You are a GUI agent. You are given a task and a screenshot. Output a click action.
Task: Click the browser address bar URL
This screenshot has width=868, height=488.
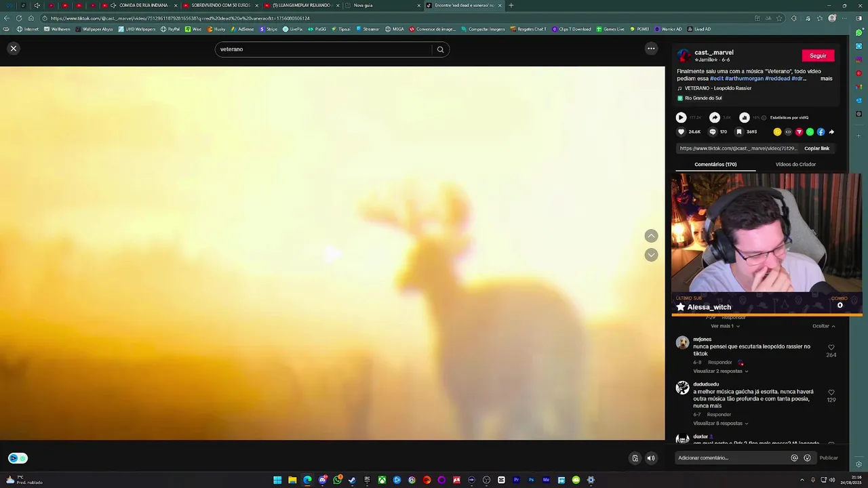click(180, 18)
